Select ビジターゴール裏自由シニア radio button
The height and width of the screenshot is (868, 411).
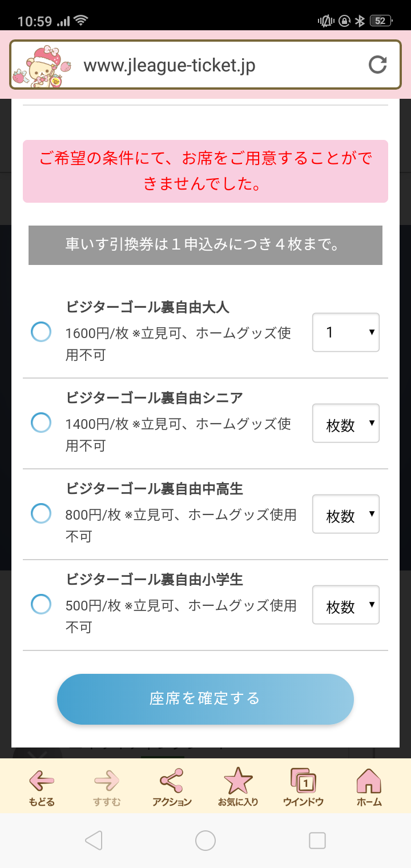tap(41, 423)
